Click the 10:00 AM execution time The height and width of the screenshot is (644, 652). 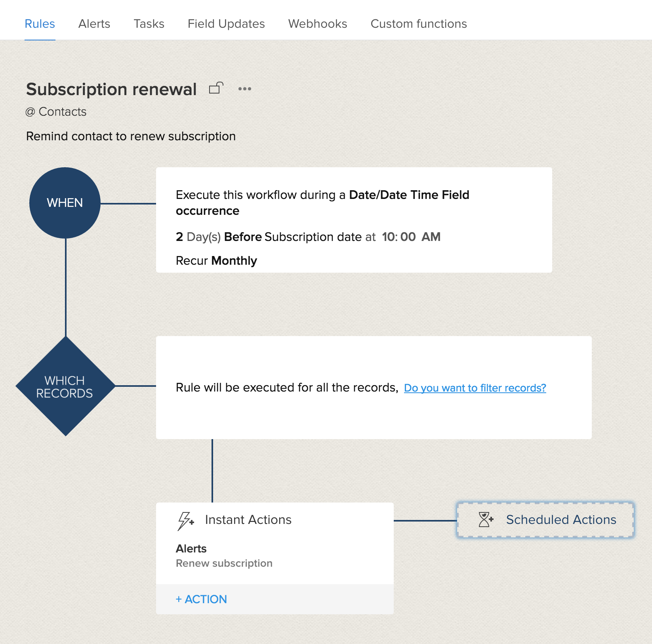point(411,237)
